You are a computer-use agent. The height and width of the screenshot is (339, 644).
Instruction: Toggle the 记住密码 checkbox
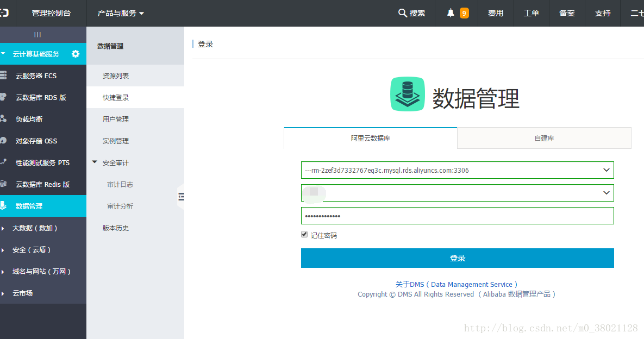[304, 234]
